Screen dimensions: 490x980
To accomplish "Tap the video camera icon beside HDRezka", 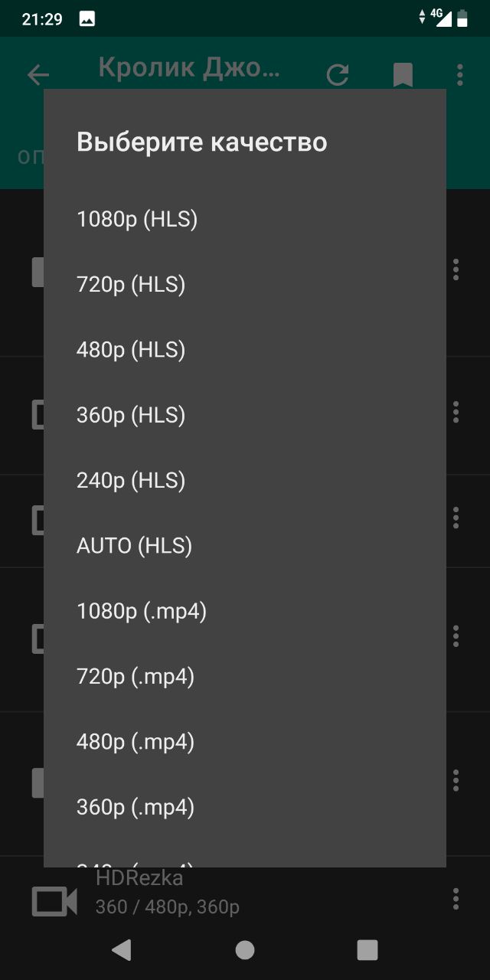I will pyautogui.click(x=54, y=900).
